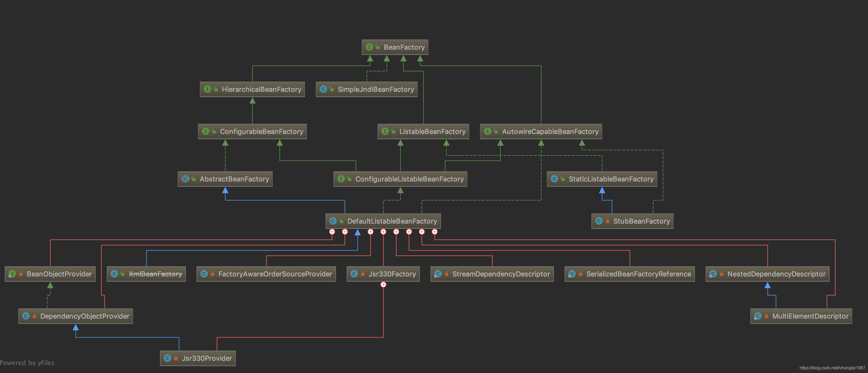Image resolution: width=868 pixels, height=373 pixels.
Task: Select SimpleJndiBeanFactory class name
Action: [x=376, y=89]
